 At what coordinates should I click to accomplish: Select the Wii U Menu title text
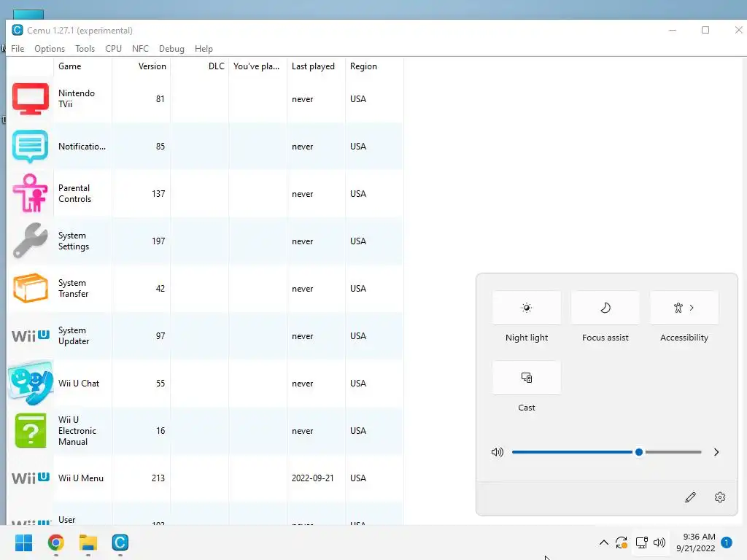[x=80, y=478]
